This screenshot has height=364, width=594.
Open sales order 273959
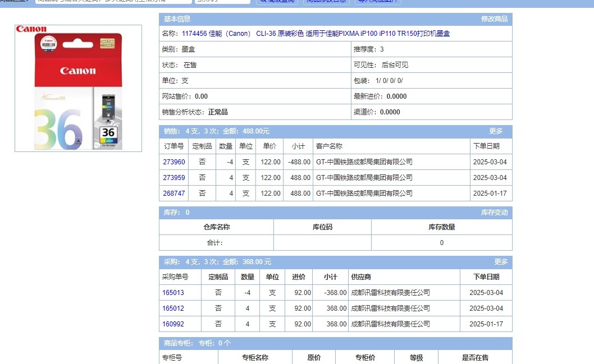pos(174,177)
